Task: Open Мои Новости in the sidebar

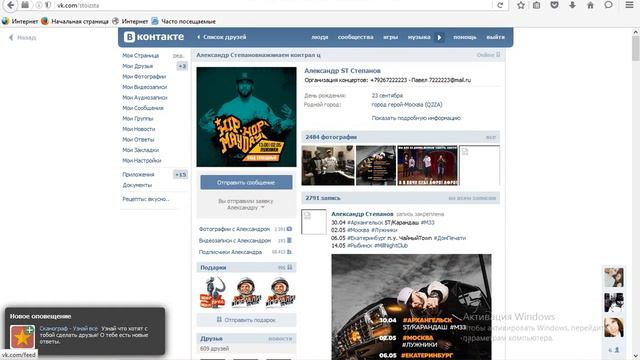Action: pos(139,129)
